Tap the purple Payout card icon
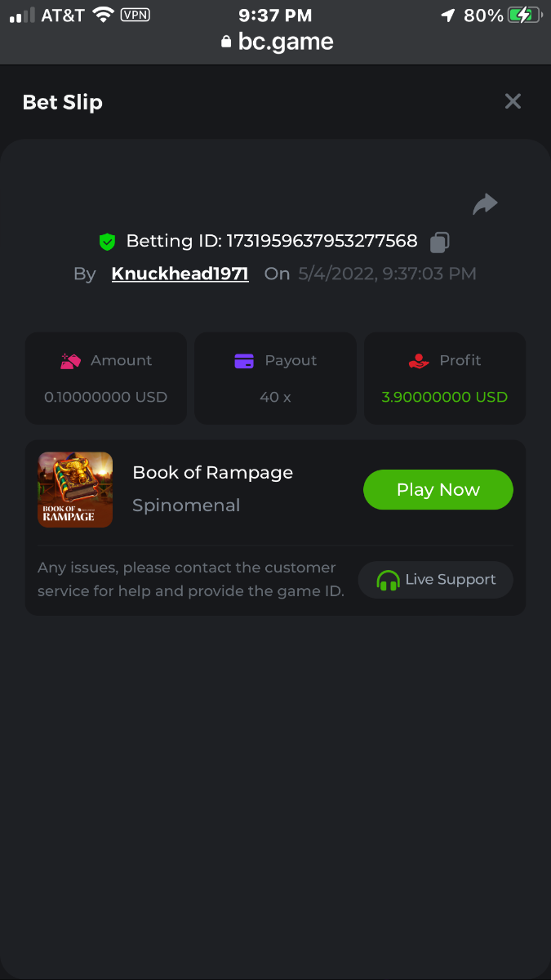Image resolution: width=551 pixels, height=980 pixels. [x=244, y=361]
